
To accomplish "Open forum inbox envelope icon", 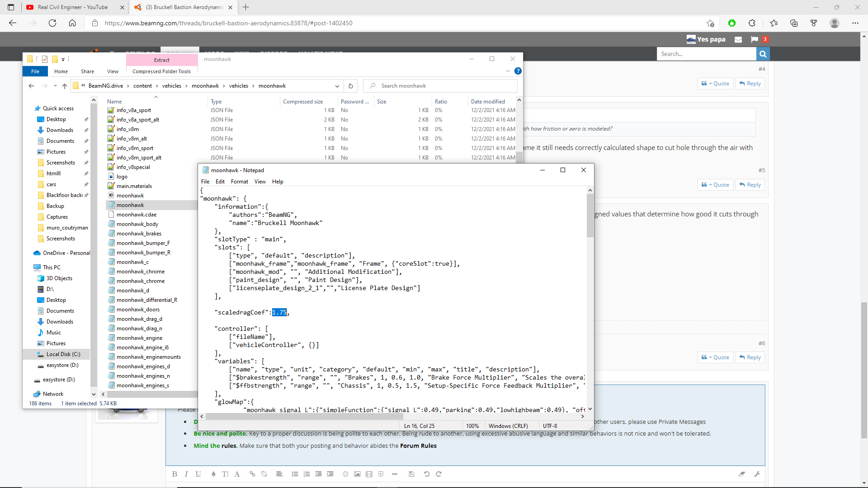I will click(x=738, y=39).
